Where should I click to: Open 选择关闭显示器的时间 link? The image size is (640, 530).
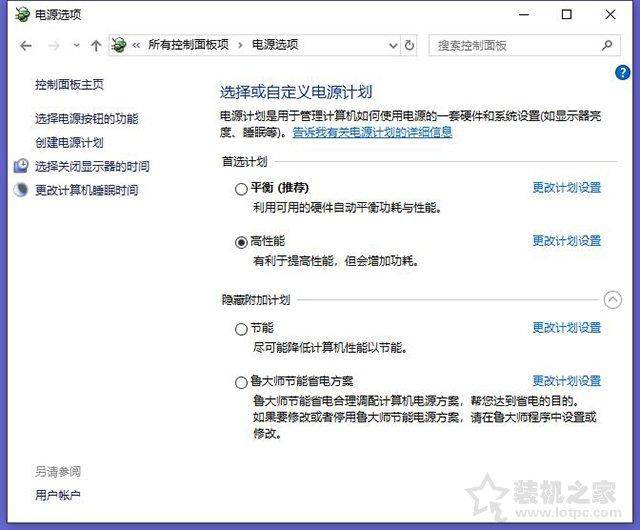tap(92, 166)
